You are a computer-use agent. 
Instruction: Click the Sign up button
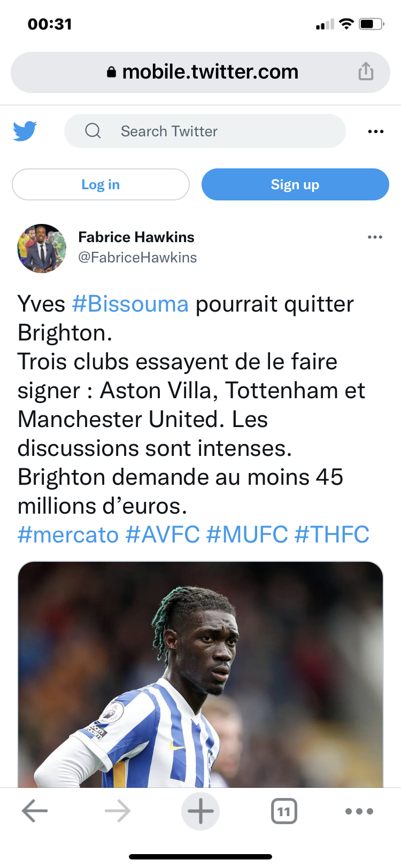[x=295, y=184]
